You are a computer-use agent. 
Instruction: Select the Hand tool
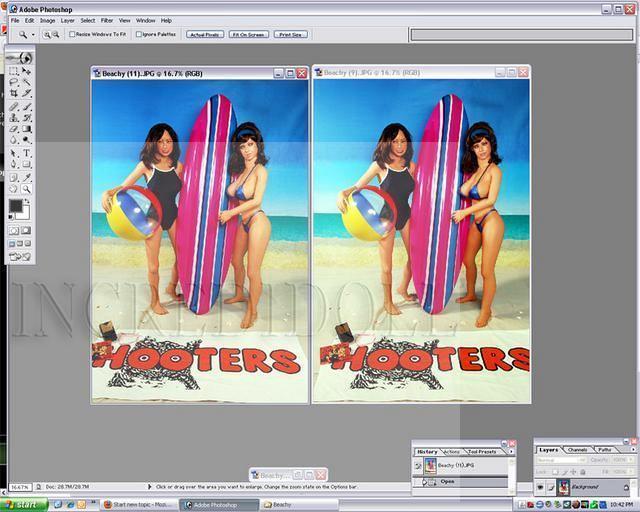coord(13,189)
